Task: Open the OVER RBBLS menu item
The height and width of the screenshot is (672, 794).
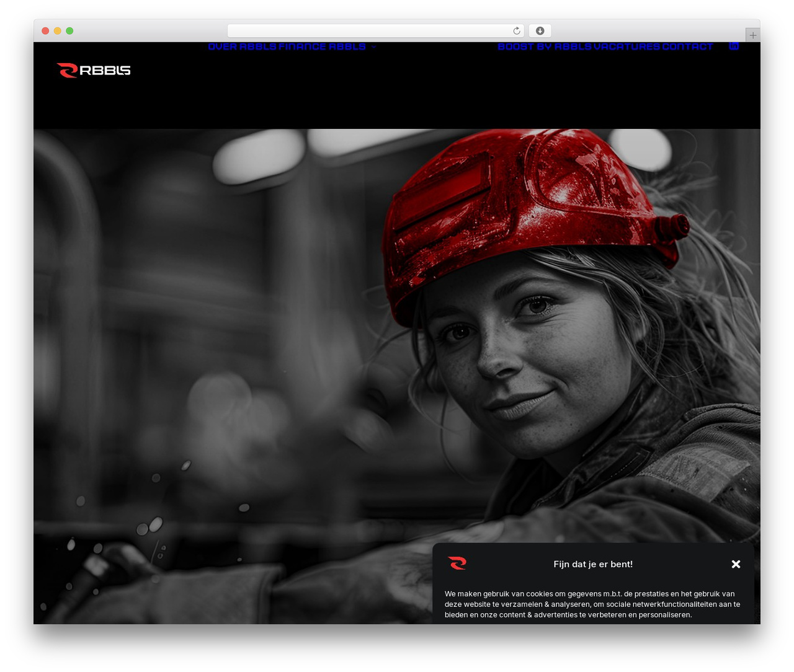Action: [242, 46]
